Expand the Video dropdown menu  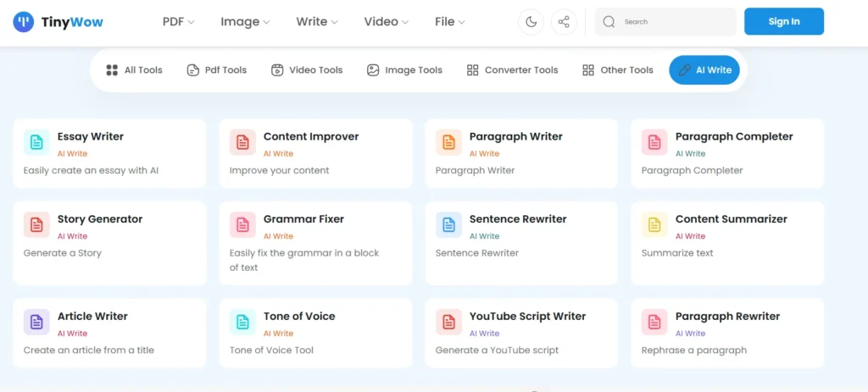point(386,22)
